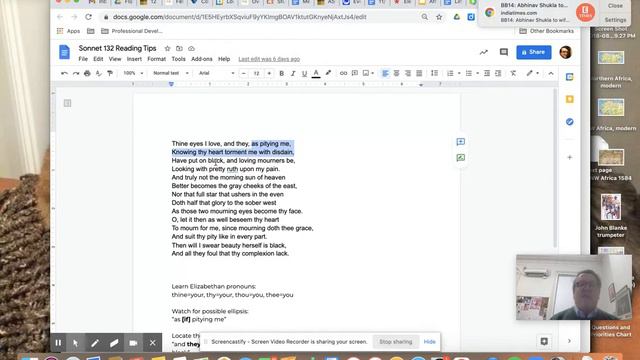Print the document with the printer icon
Viewport: 640px width, 360px height.
(87, 73)
